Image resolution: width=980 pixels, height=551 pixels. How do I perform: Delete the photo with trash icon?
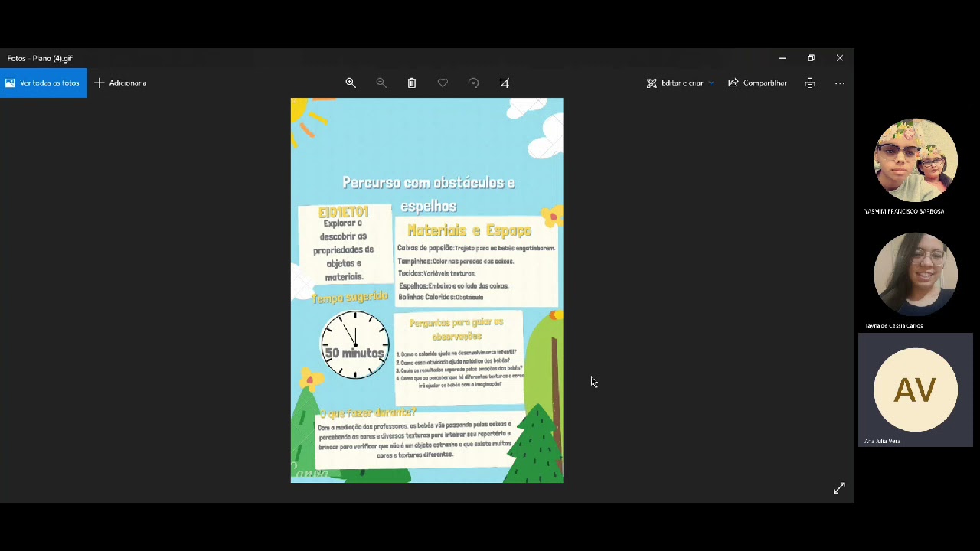[412, 83]
